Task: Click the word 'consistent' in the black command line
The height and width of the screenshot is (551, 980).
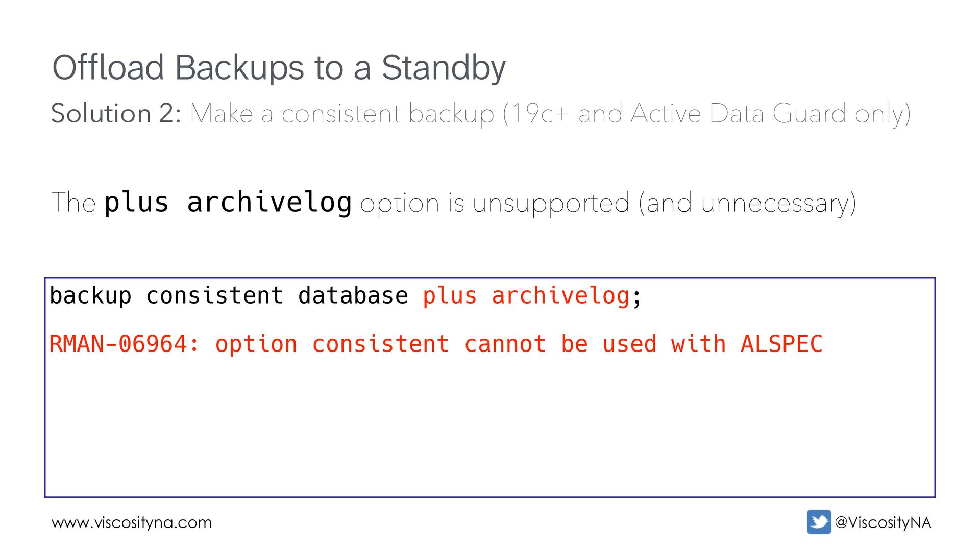Action: [x=214, y=296]
